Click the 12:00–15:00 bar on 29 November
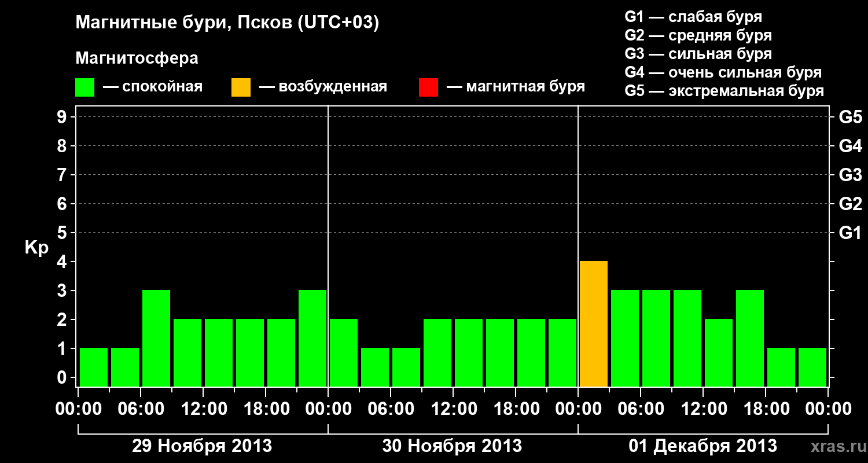Image resolution: width=868 pixels, height=463 pixels. pyautogui.click(x=219, y=352)
